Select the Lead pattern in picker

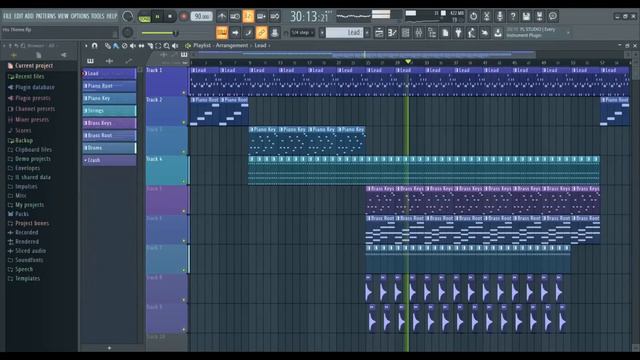click(109, 73)
